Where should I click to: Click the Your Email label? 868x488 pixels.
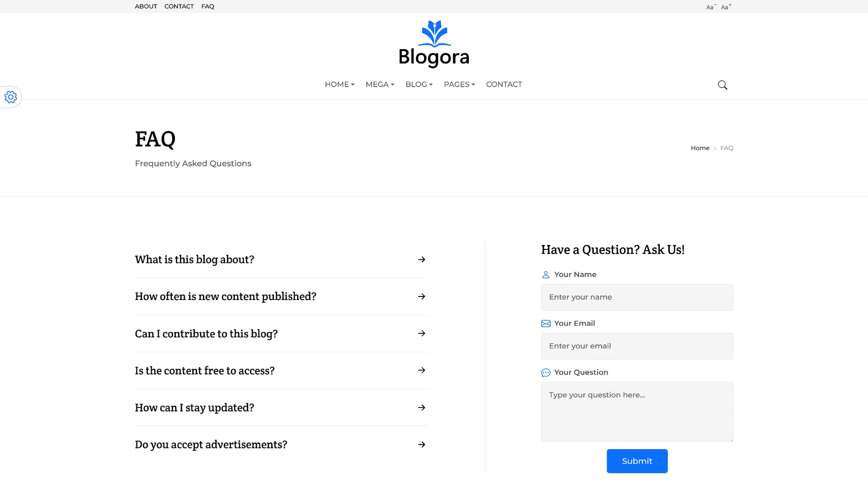point(574,324)
